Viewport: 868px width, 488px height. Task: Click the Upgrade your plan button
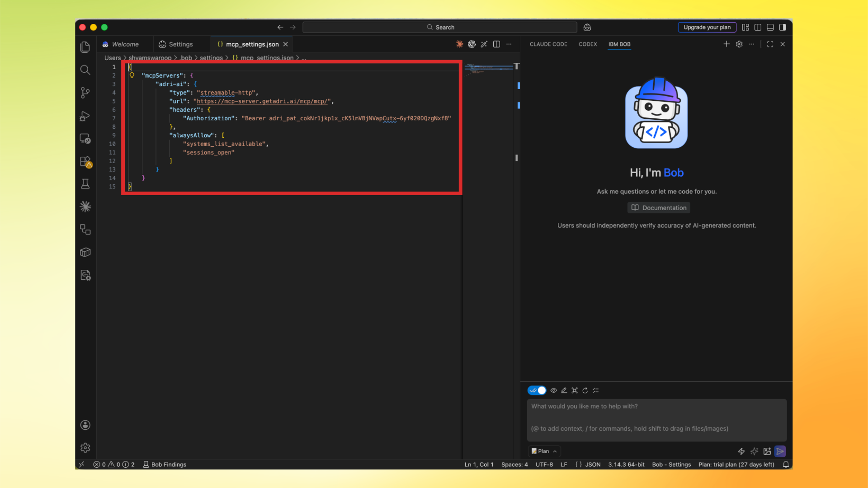pyautogui.click(x=707, y=27)
